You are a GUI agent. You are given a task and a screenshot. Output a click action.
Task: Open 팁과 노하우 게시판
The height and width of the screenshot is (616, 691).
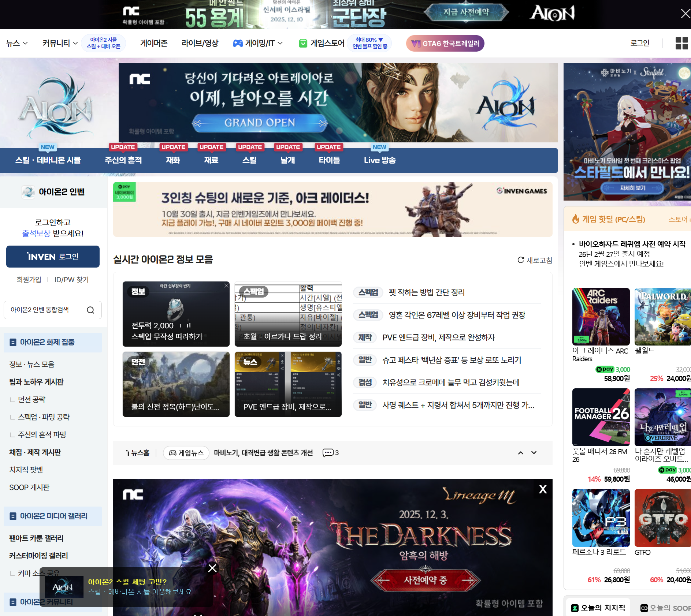pos(36,382)
